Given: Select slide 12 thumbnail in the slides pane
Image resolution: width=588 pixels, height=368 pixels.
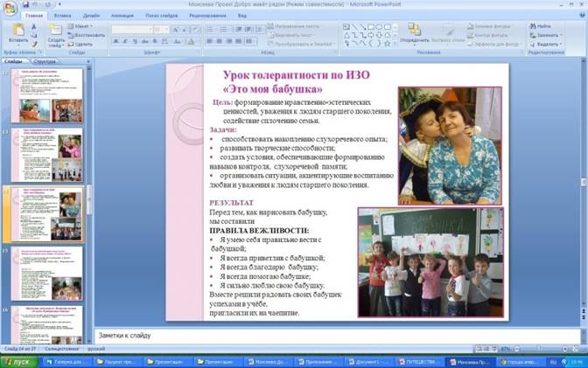Looking at the screenshot, I should click(x=47, y=95).
